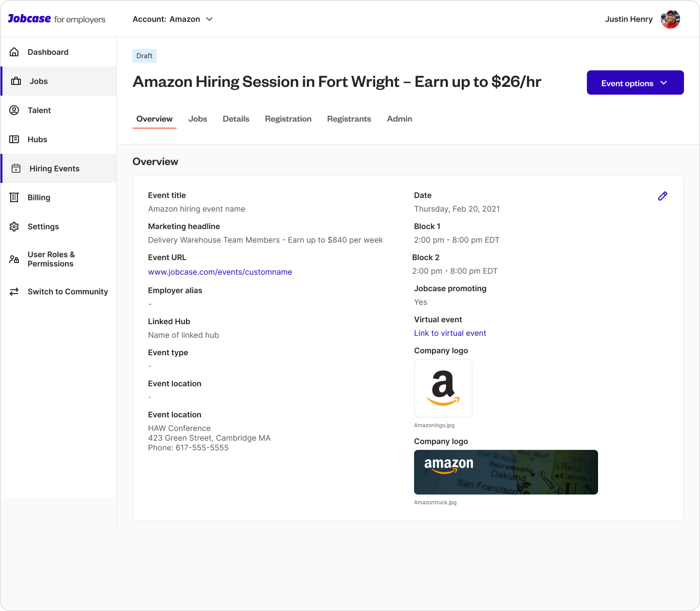Viewport: 700px width, 611px height.
Task: Open Talent in the sidebar
Action: 59,110
